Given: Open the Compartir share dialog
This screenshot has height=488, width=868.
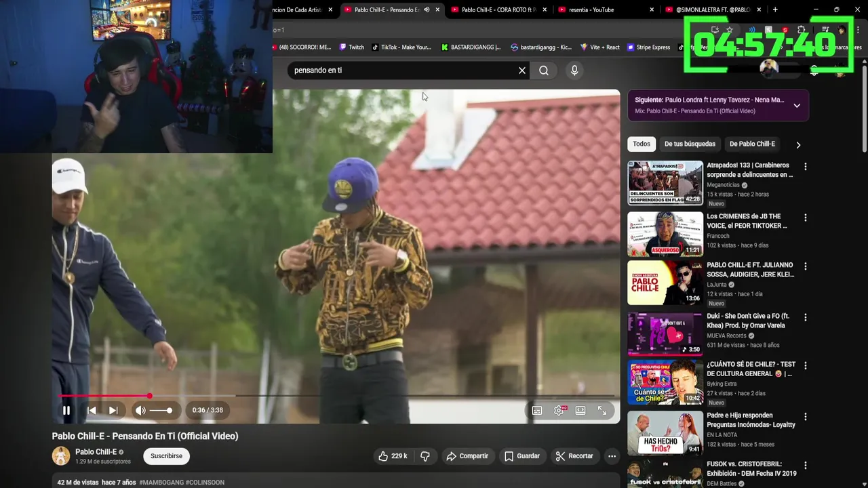Looking at the screenshot, I should [467, 456].
